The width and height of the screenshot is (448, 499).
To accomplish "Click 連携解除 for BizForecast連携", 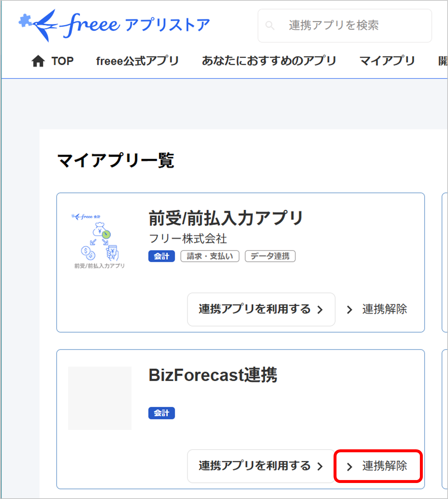I will [377, 466].
